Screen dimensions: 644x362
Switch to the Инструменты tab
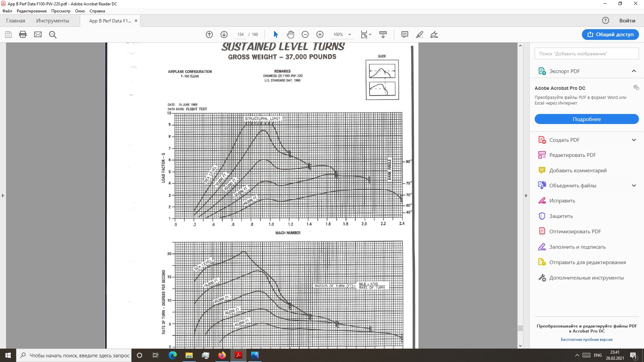[53, 21]
